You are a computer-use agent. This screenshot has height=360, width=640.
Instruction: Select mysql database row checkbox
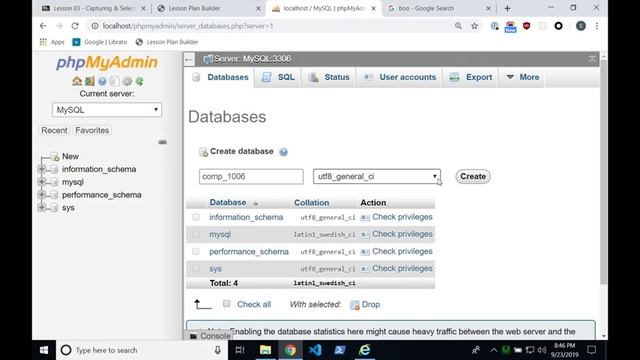(x=196, y=234)
